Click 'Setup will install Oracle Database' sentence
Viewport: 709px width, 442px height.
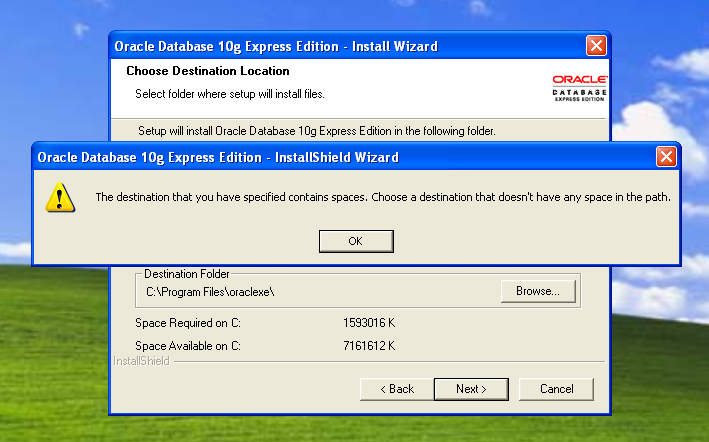pos(317,131)
